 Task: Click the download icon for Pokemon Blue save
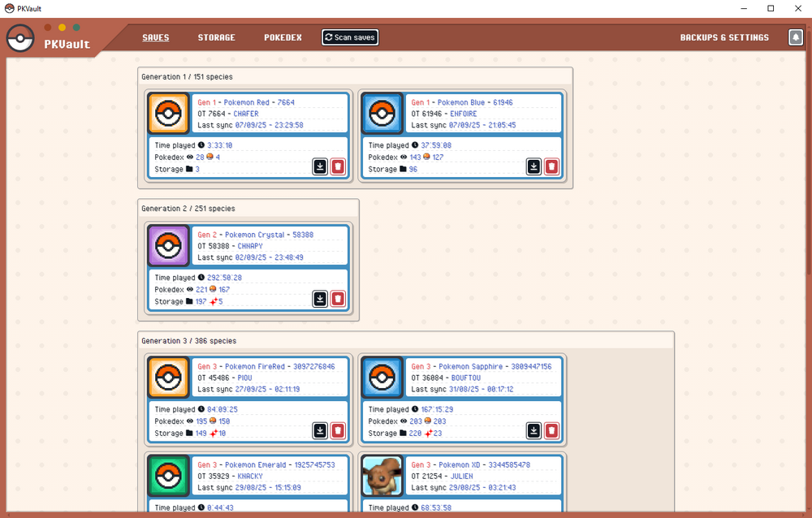click(x=533, y=166)
